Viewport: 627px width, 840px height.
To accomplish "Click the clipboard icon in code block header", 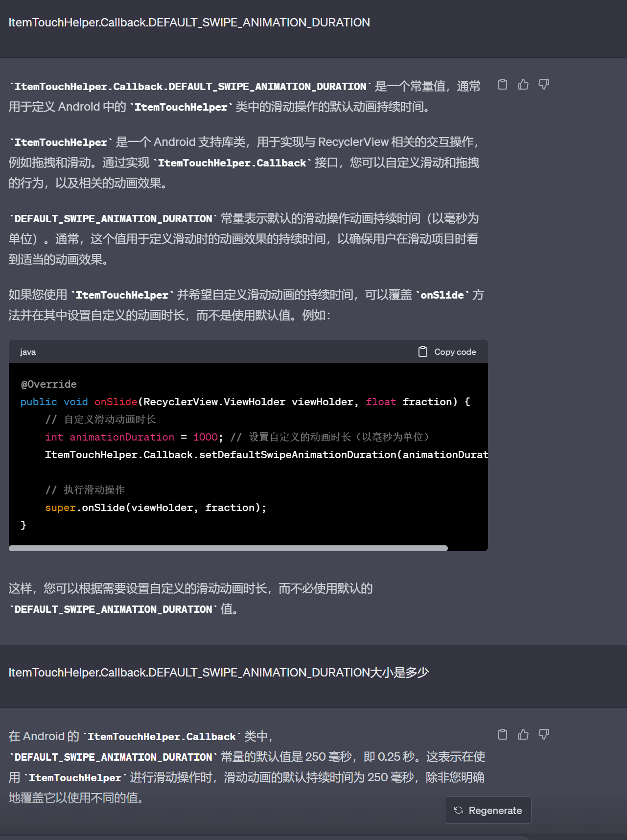I will click(423, 351).
